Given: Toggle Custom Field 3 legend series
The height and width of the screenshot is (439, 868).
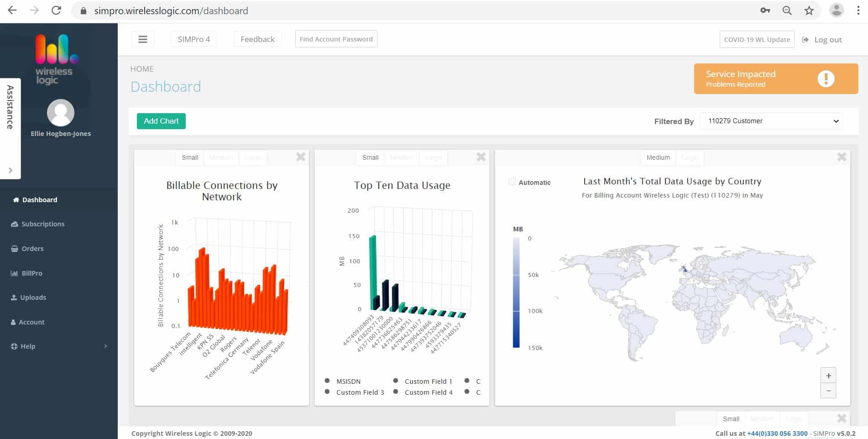Looking at the screenshot, I should pyautogui.click(x=355, y=392).
